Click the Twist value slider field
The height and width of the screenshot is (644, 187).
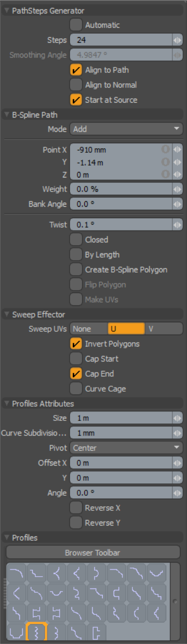121,225
